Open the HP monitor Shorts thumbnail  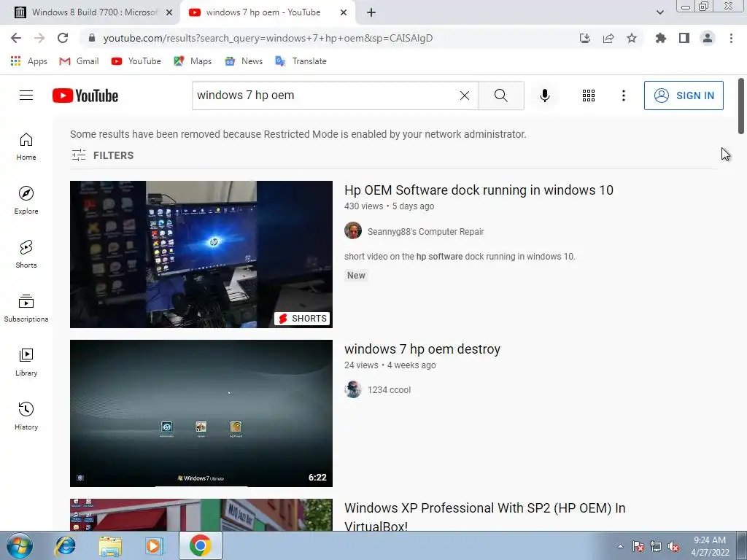[x=201, y=254]
